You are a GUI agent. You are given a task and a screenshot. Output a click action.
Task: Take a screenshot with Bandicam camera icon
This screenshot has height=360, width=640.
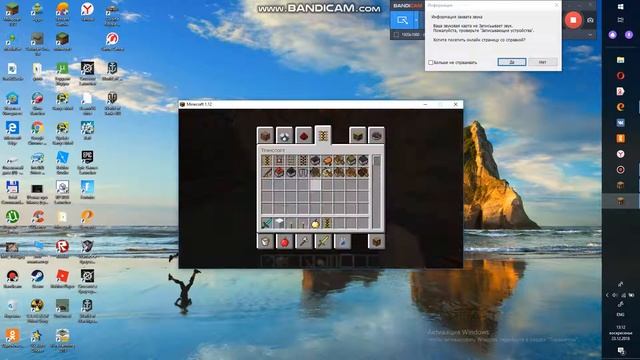pyautogui.click(x=590, y=20)
